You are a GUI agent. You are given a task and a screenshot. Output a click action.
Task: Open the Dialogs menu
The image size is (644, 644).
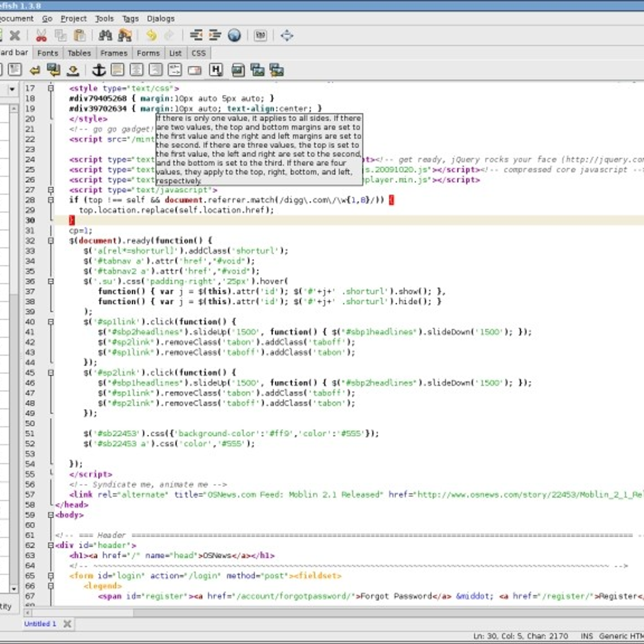[161, 19]
